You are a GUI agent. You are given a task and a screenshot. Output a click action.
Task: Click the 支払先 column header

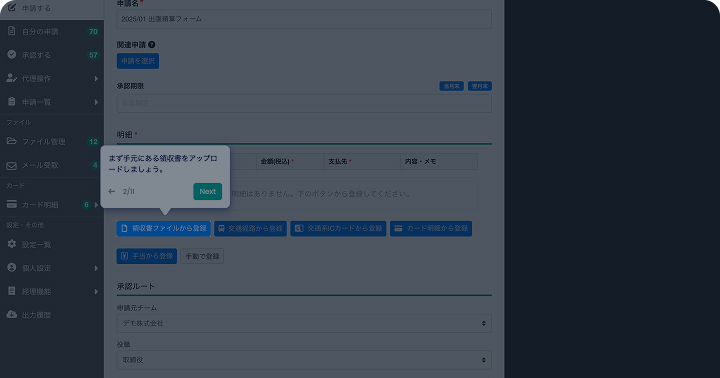click(362, 161)
